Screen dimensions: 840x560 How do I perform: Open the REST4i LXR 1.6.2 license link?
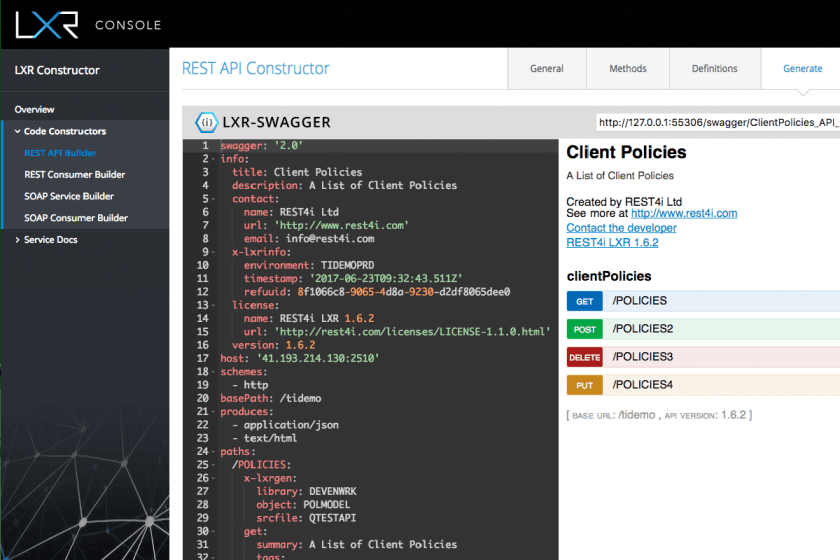click(x=612, y=242)
